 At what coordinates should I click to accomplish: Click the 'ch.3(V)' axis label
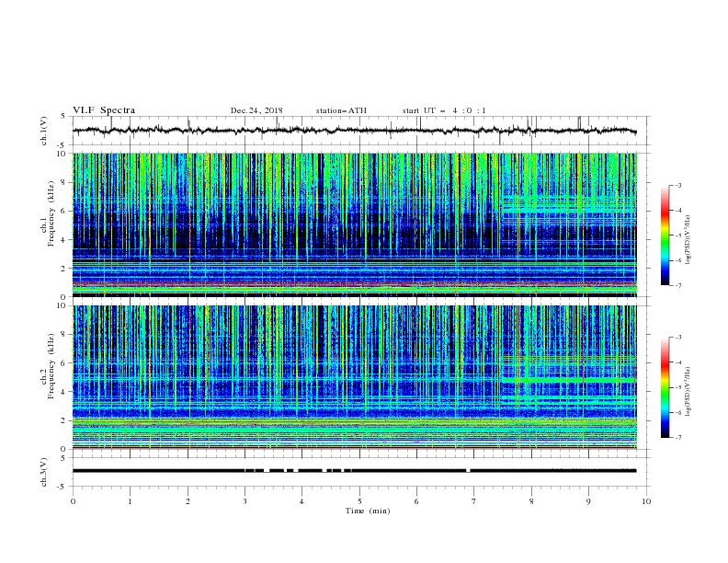coord(44,472)
